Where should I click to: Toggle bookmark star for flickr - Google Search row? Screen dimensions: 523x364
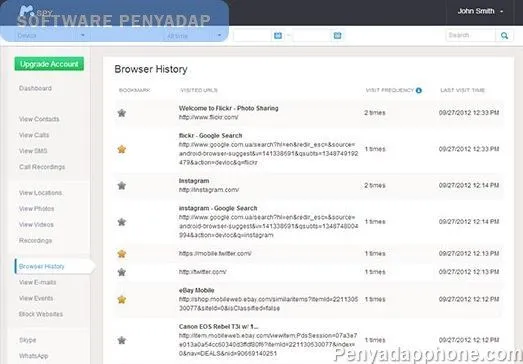(x=122, y=149)
